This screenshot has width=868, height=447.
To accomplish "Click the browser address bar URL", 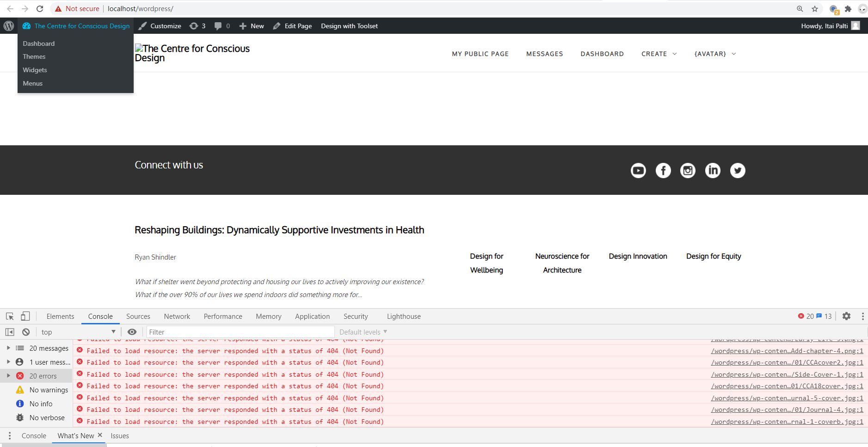I will pyautogui.click(x=141, y=9).
